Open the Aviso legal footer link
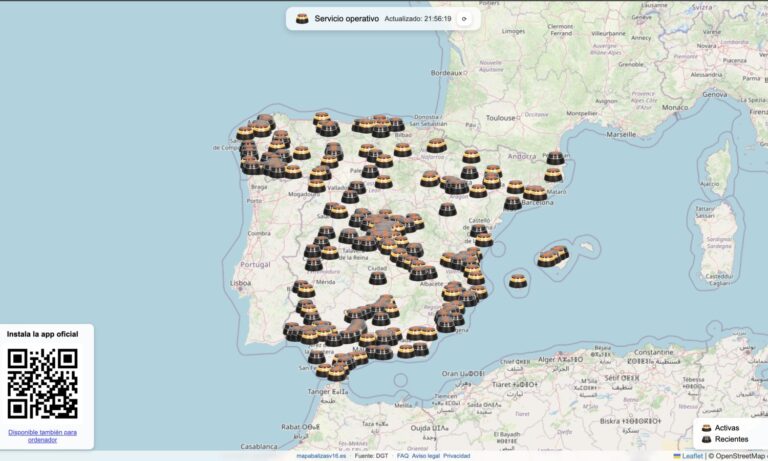Image resolution: width=768 pixels, height=461 pixels. (425, 455)
